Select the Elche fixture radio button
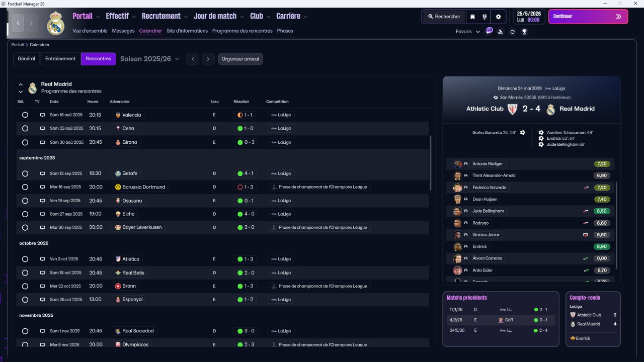This screenshot has height=362, width=644. coord(25,214)
